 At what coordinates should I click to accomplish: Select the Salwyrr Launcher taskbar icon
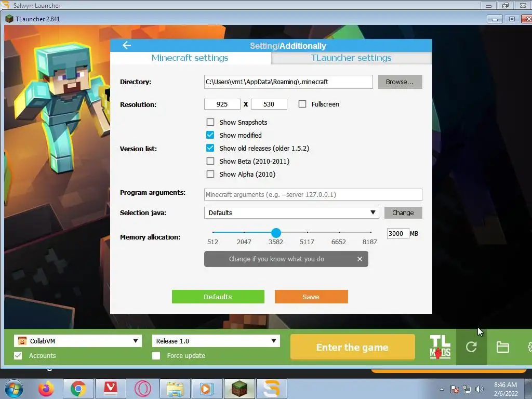tap(271, 389)
